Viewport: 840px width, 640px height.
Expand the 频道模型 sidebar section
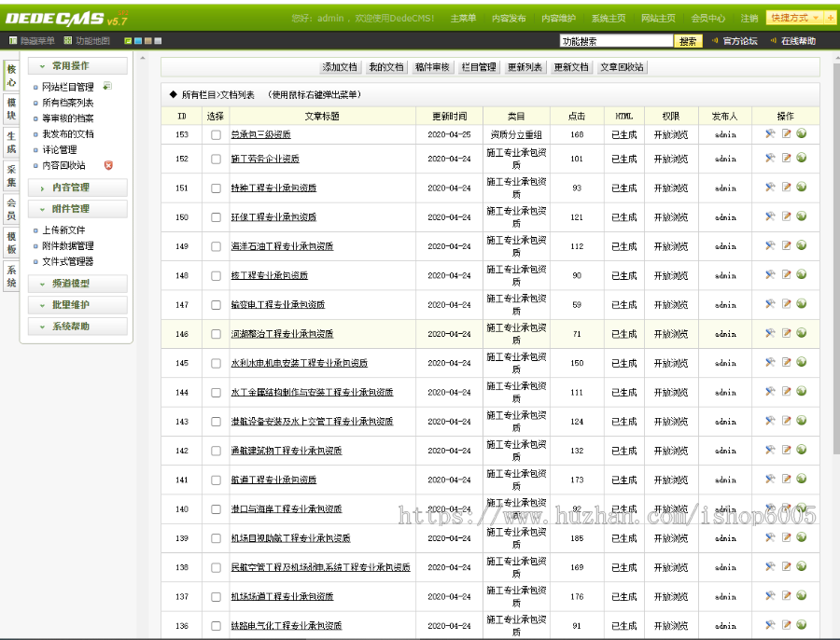pos(77,284)
